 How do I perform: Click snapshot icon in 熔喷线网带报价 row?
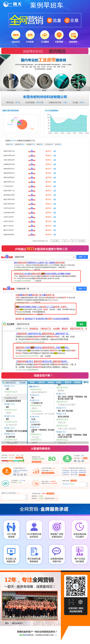pos(55,235)
